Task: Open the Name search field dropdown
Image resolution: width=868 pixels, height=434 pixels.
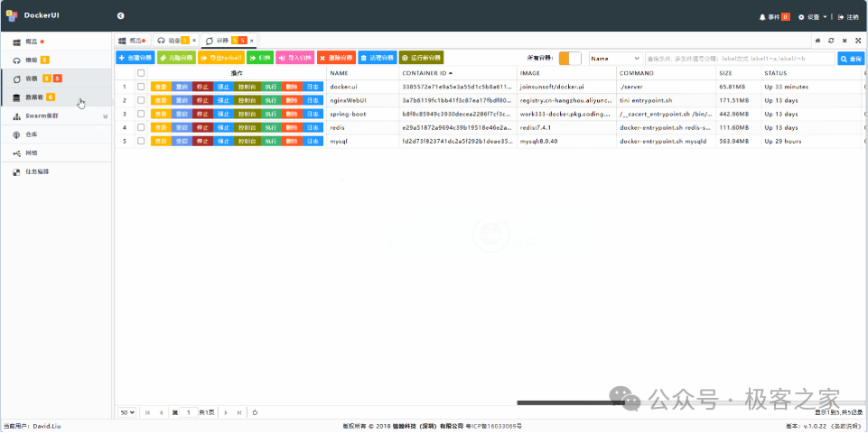Action: 616,58
